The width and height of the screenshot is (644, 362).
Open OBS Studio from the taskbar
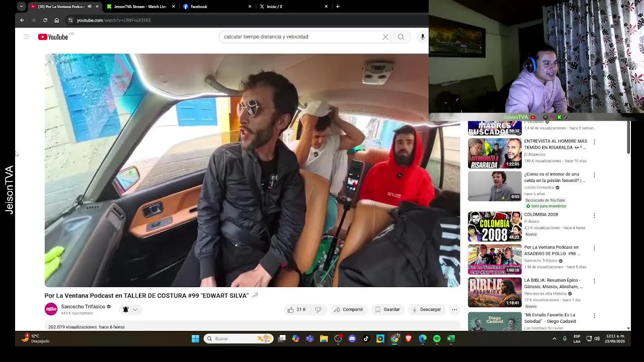[x=338, y=338]
